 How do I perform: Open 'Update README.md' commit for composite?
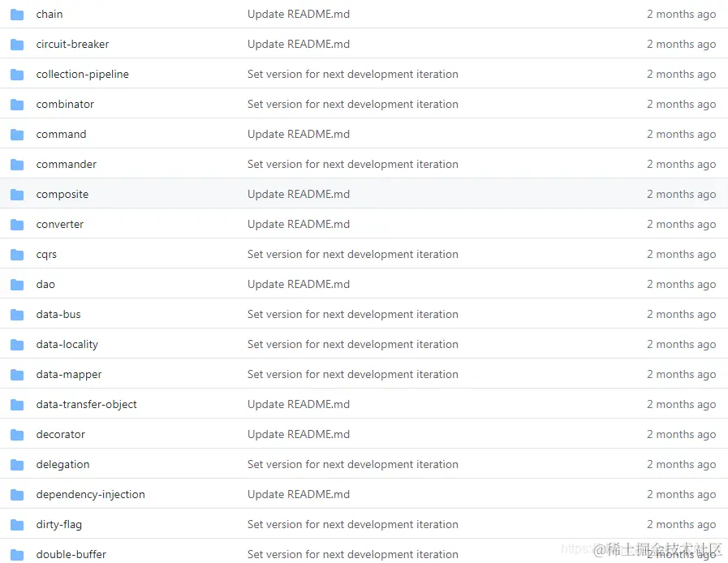[299, 195]
